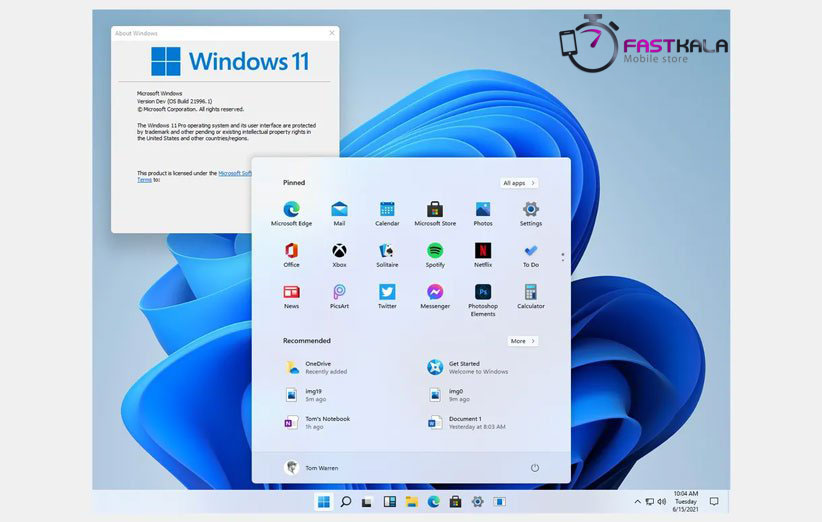The image size is (822, 522).
Task: Click the Start button on the taskbar
Action: click(323, 502)
